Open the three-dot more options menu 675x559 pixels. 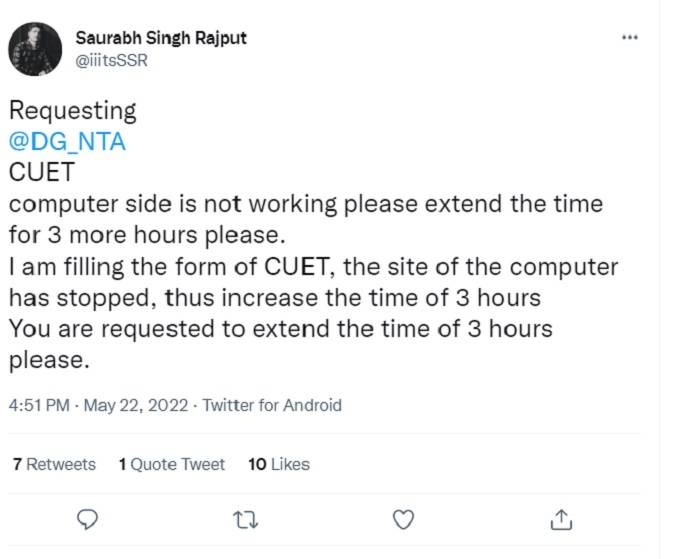(629, 37)
